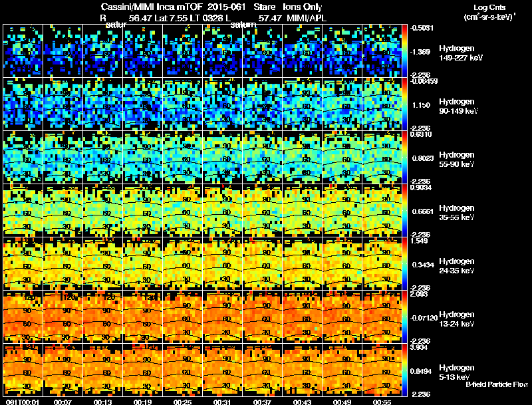Select the 55-90 keV panel at 00:43
The width and height of the screenshot is (532, 405).
pos(302,158)
